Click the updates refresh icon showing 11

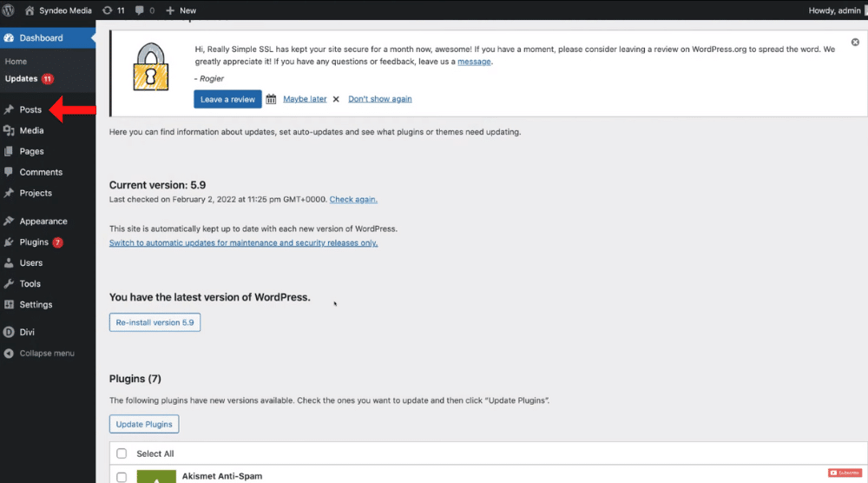coord(108,10)
